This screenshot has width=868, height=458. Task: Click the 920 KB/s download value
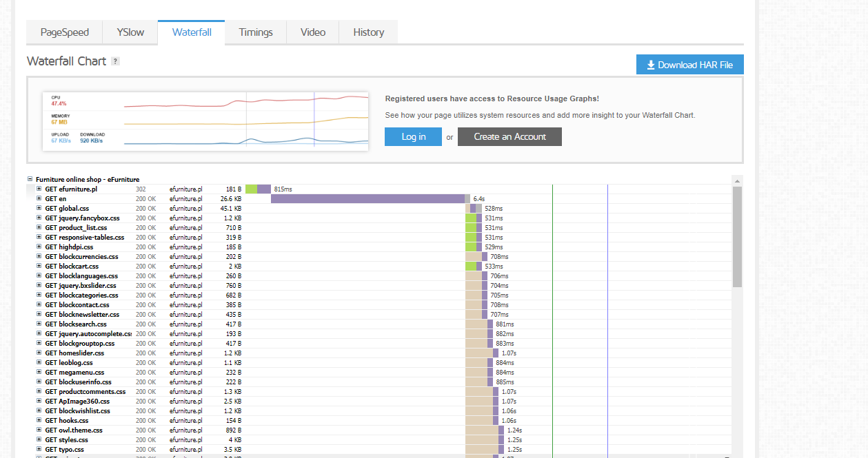(x=91, y=140)
